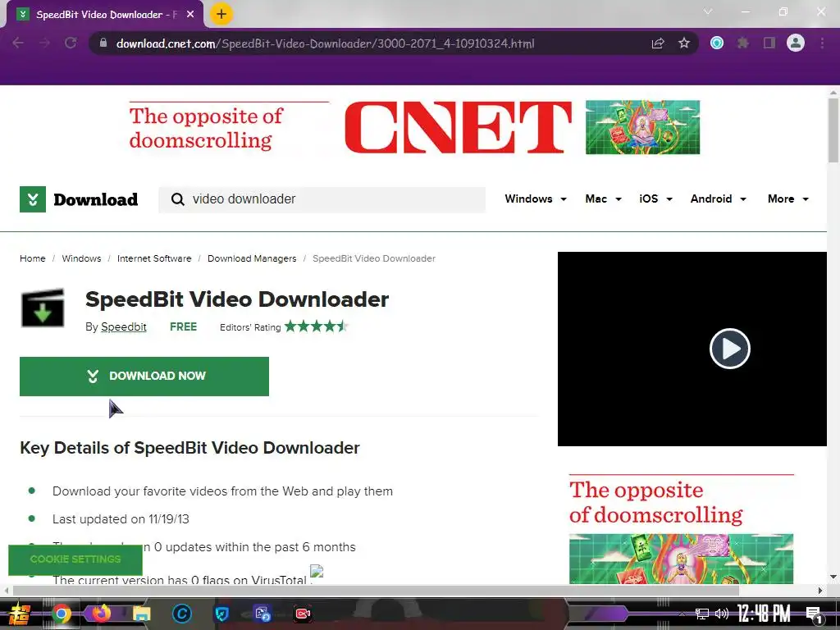Close the SpeedBit Video Downloader tab

190,15
